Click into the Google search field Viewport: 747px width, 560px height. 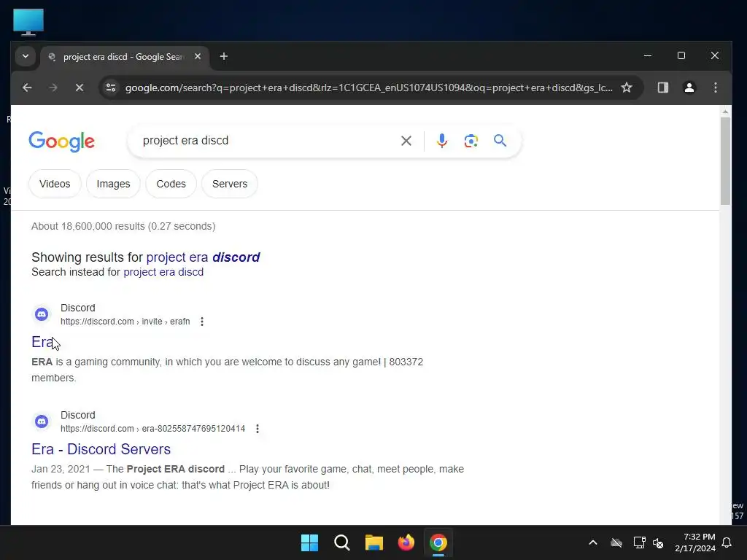267,141
